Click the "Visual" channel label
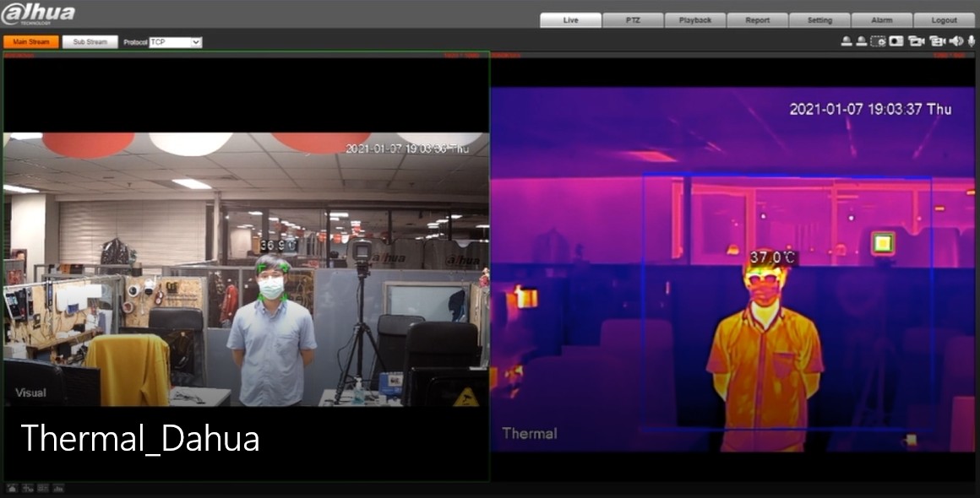Viewport: 980px width, 498px height. [30, 393]
